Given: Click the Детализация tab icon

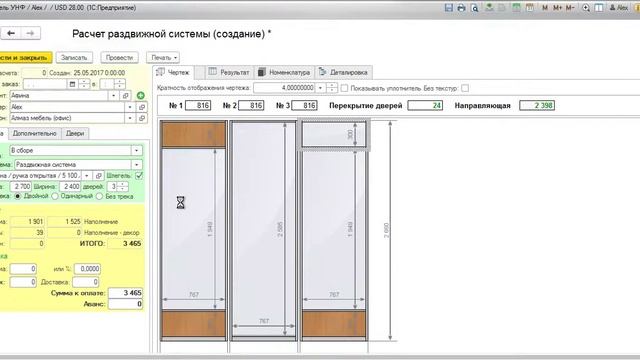Looking at the screenshot, I should coord(322,72).
